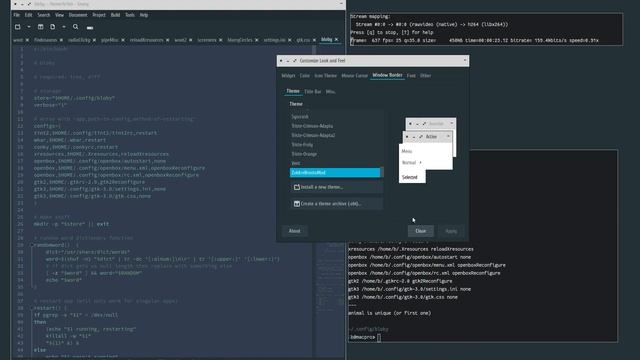Open the Document menu in Geany
Image resolution: width=640 pixels, height=360 pixels.
[x=78, y=15]
